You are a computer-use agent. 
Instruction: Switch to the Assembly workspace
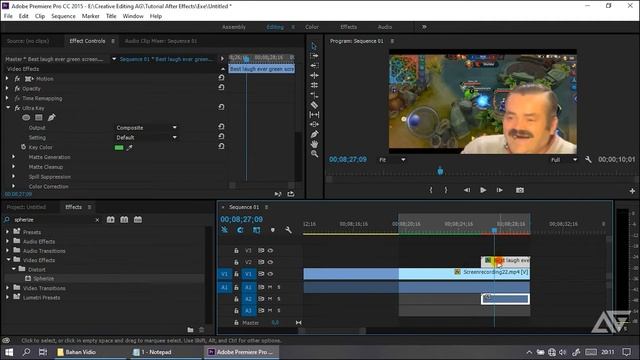[x=234, y=27]
